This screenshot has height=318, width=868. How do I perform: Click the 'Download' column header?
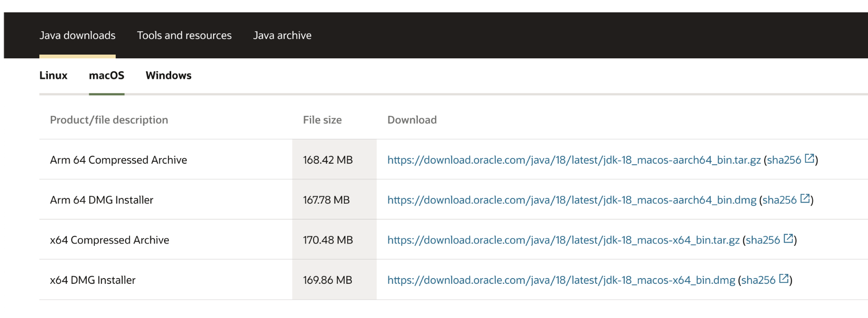412,120
